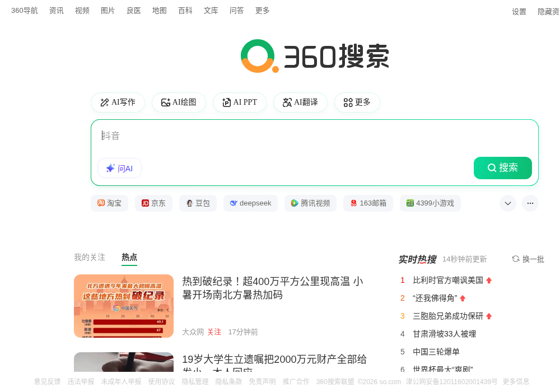Go to 图片 section

tap(108, 11)
